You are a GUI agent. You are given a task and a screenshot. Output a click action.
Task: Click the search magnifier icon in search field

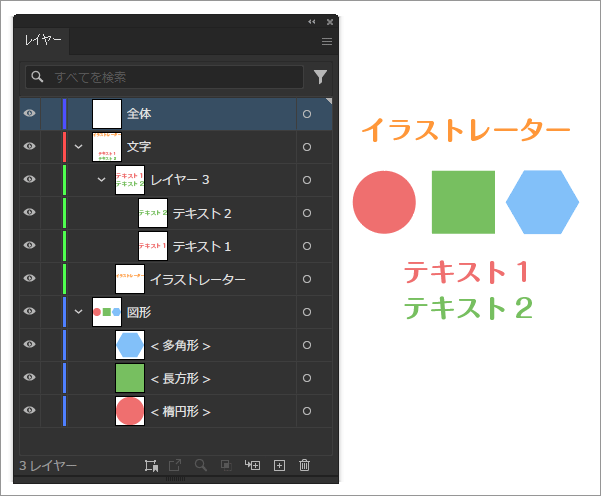(x=37, y=77)
